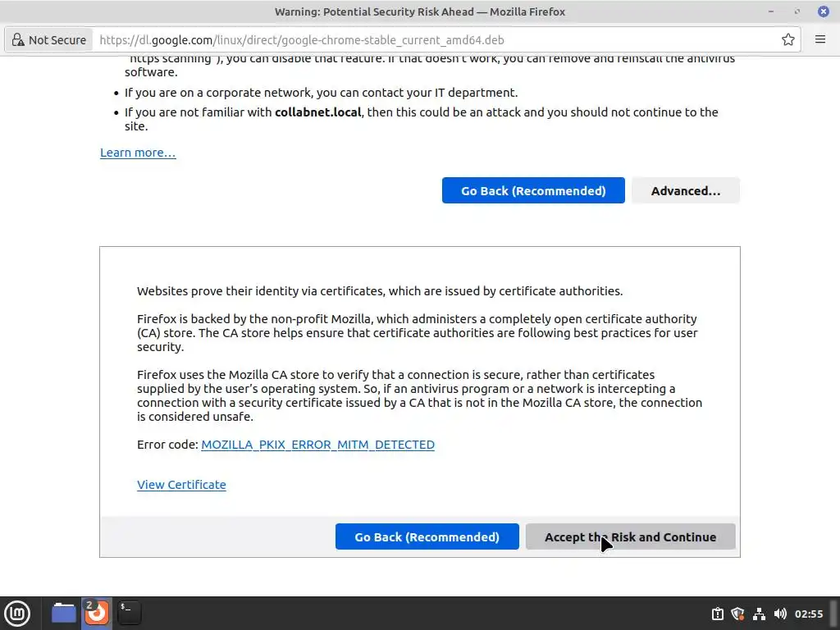This screenshot has width=840, height=630.
Task: Switch to Firefox in the taskbar
Action: pyautogui.click(x=97, y=613)
